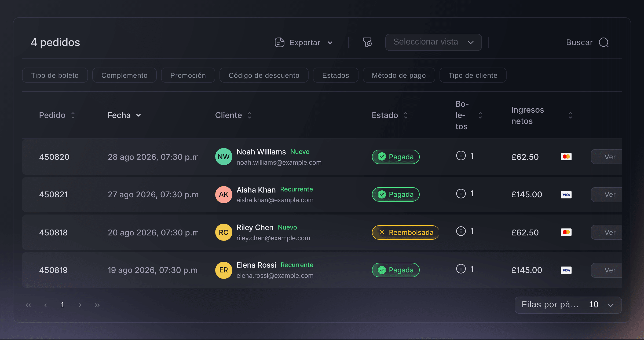Open ticket info icon for order 450819
The width and height of the screenshot is (644, 340).
click(x=461, y=269)
